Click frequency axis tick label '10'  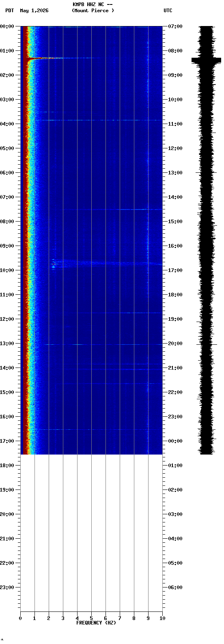[x=162, y=618]
